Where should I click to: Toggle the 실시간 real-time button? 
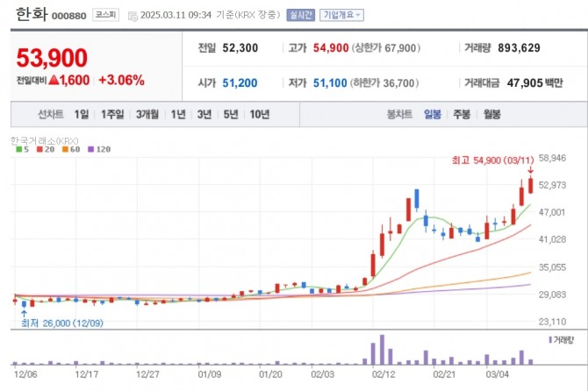(300, 15)
